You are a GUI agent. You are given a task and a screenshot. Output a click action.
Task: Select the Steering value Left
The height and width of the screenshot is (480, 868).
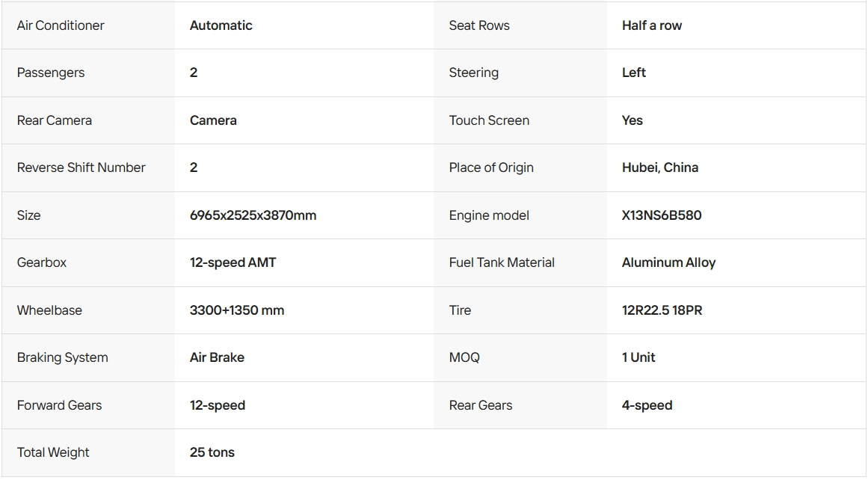(x=633, y=73)
